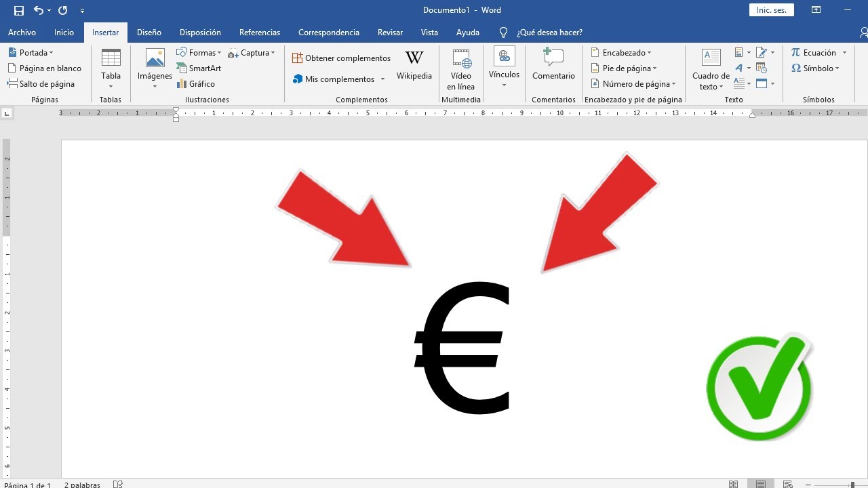Click the ¿Qué desea hacer? search box
The image size is (868, 488).
point(549,33)
